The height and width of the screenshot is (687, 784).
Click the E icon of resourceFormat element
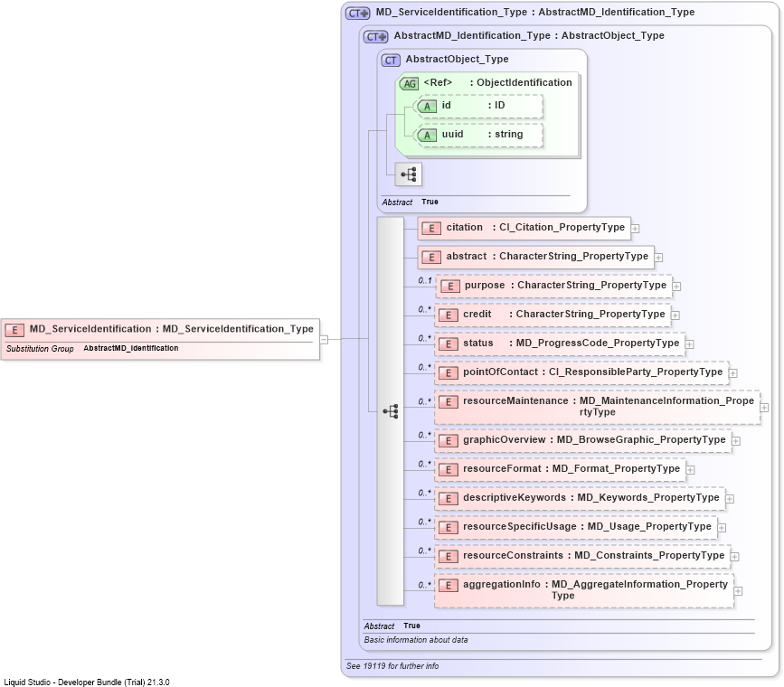click(x=449, y=470)
